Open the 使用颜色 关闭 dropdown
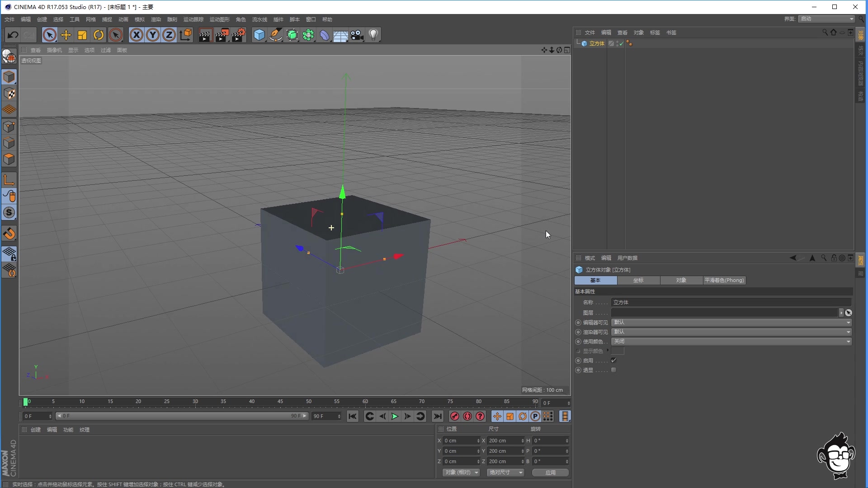The width and height of the screenshot is (868, 488). click(x=731, y=342)
